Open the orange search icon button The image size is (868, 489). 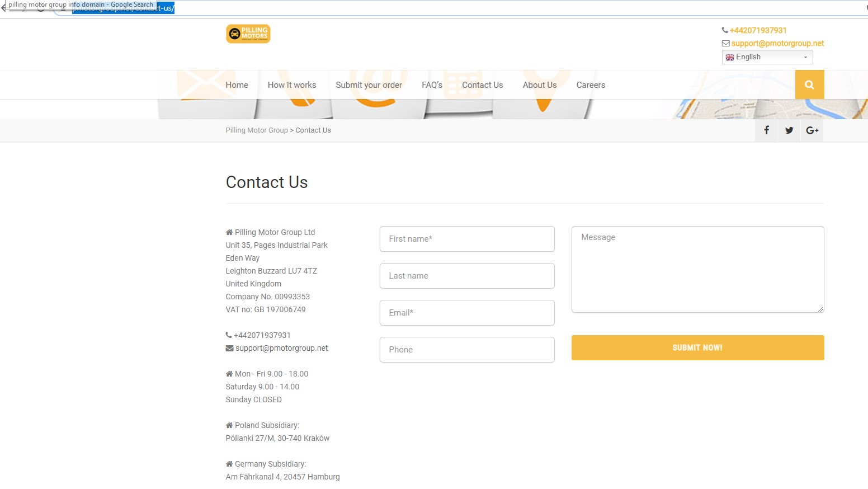[x=809, y=84]
